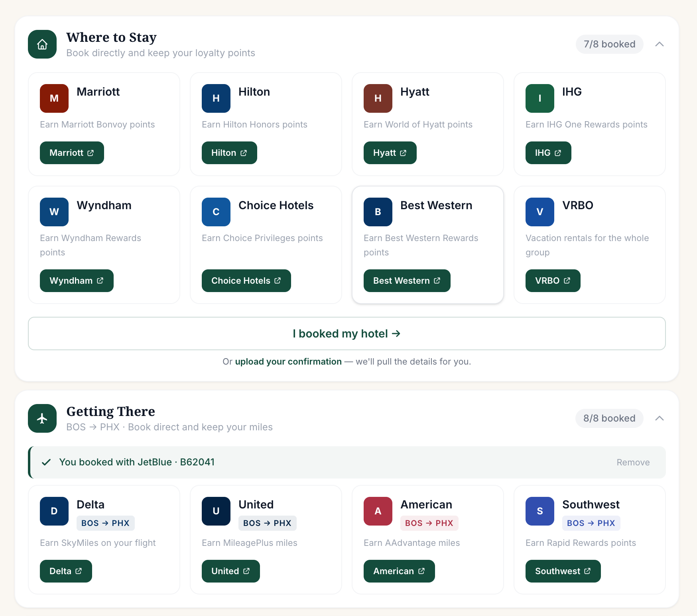This screenshot has height=616, width=697.
Task: Click 'Earn World of Hyatt points' text
Action: coord(418,125)
